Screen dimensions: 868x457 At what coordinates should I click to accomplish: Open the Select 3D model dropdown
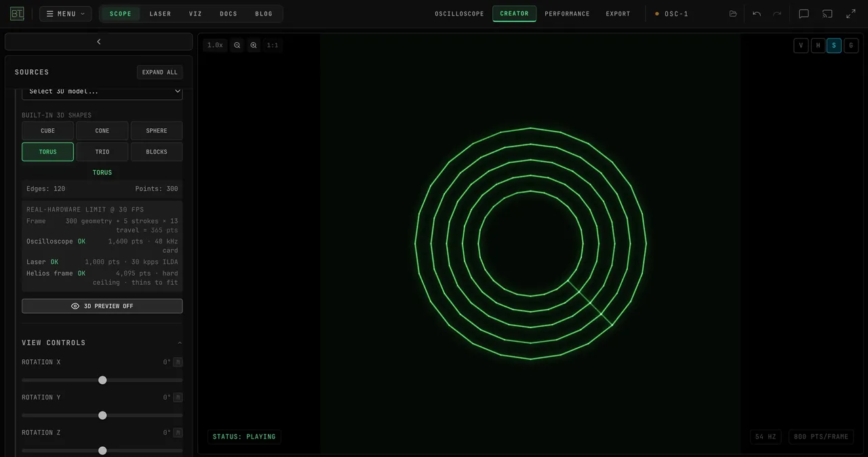coord(102,92)
